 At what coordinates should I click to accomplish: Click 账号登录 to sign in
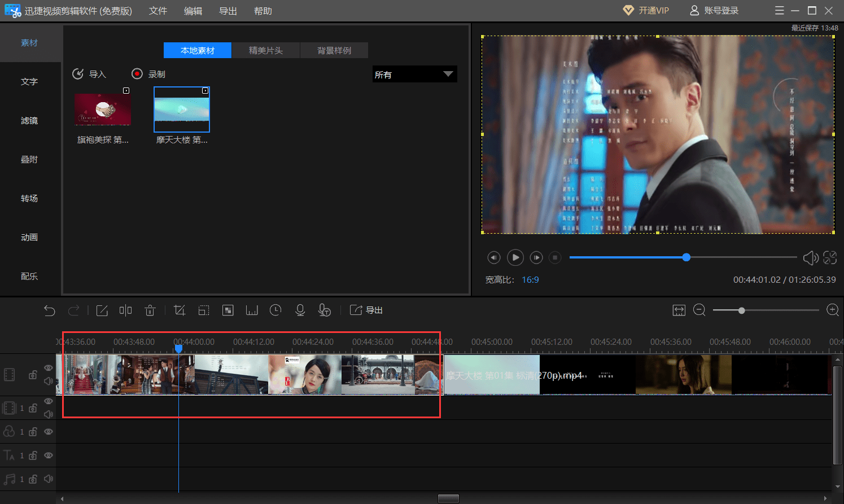click(714, 11)
